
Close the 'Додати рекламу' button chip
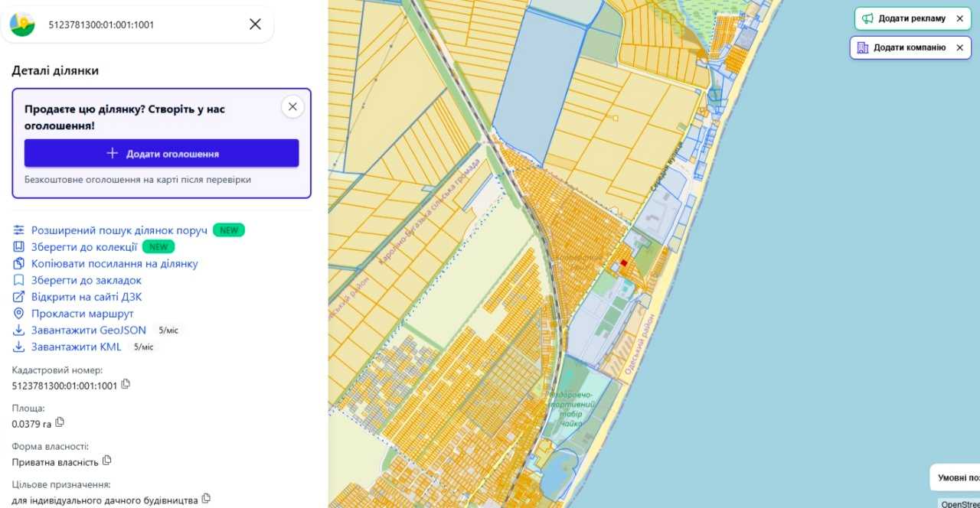(x=960, y=18)
